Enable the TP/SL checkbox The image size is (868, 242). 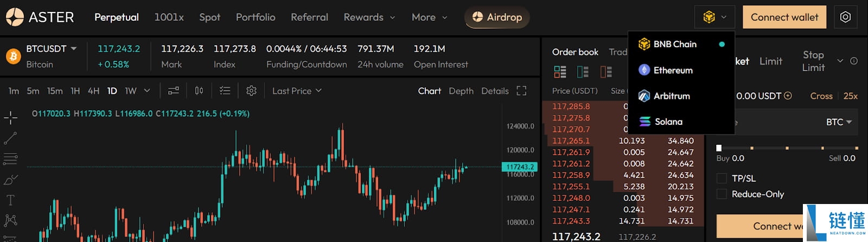click(722, 178)
